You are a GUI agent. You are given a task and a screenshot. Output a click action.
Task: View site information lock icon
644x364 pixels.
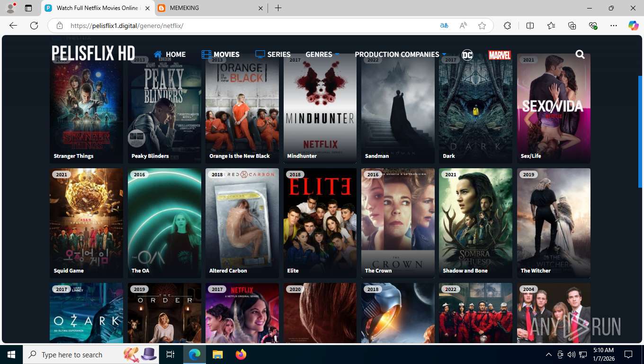tap(59, 26)
